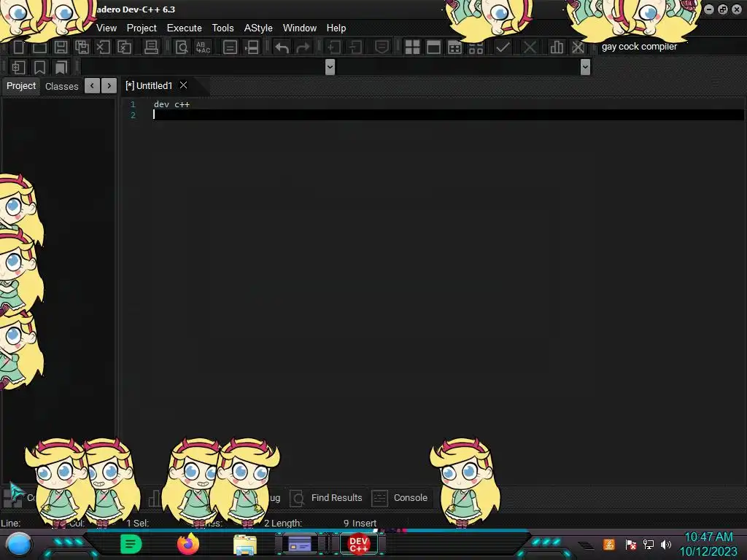Select the Untitled1 editor tab
This screenshot has height=560, width=747.
149,86
